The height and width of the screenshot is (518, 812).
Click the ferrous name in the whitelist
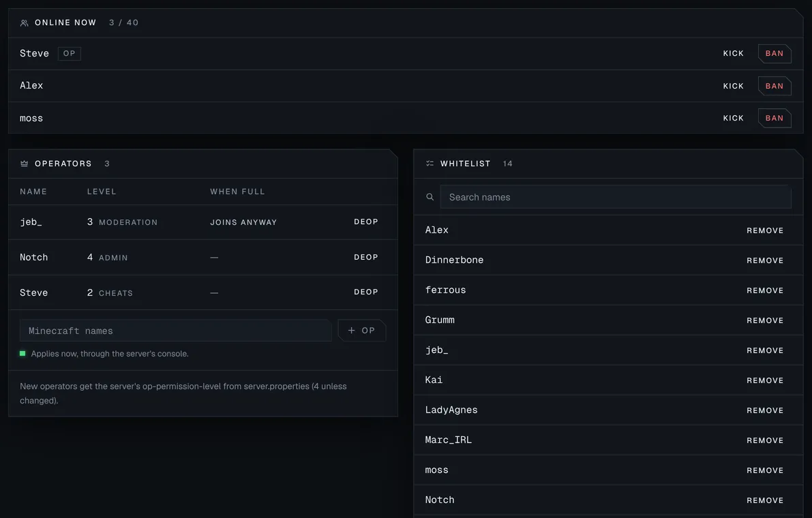tap(445, 290)
